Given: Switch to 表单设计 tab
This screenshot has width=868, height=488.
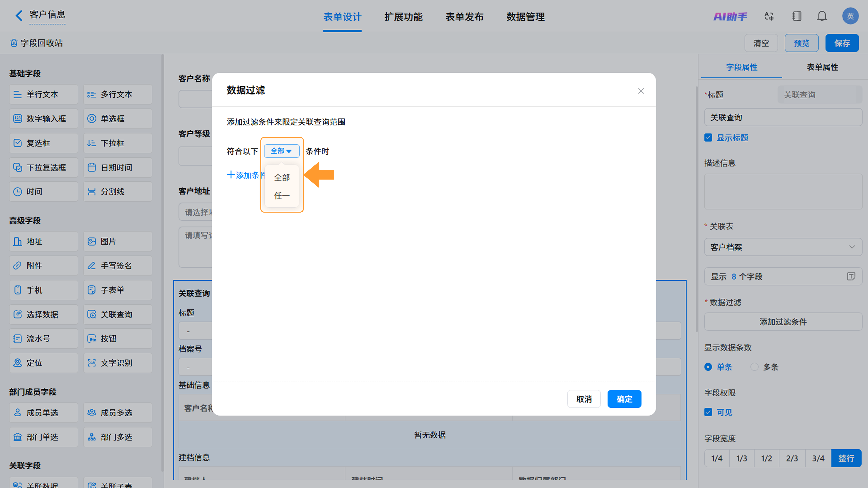Looking at the screenshot, I should (342, 17).
